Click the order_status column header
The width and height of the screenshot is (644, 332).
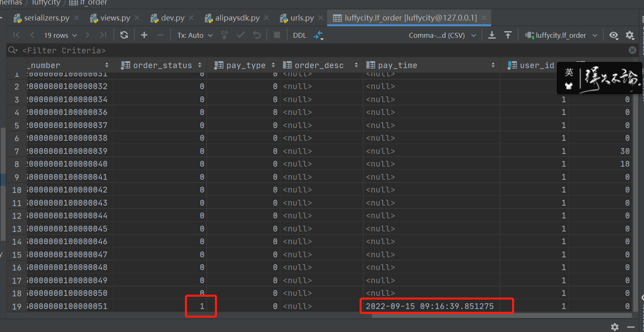[160, 65]
